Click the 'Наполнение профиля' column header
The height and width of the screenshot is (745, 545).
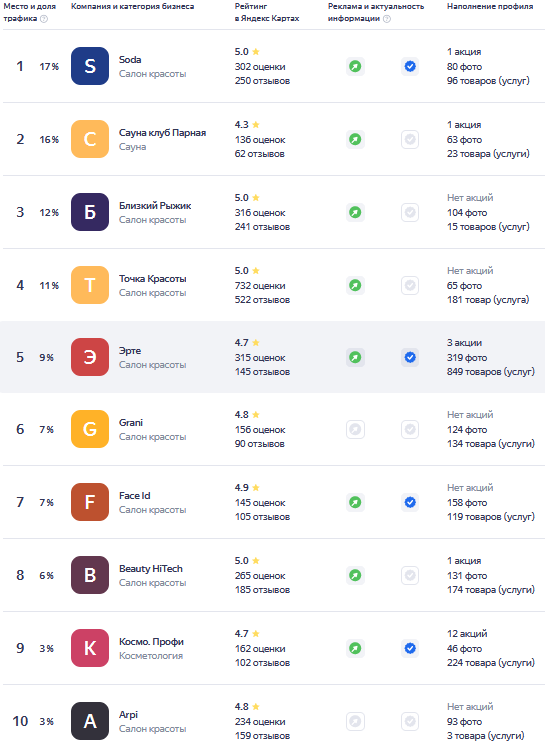[490, 7]
